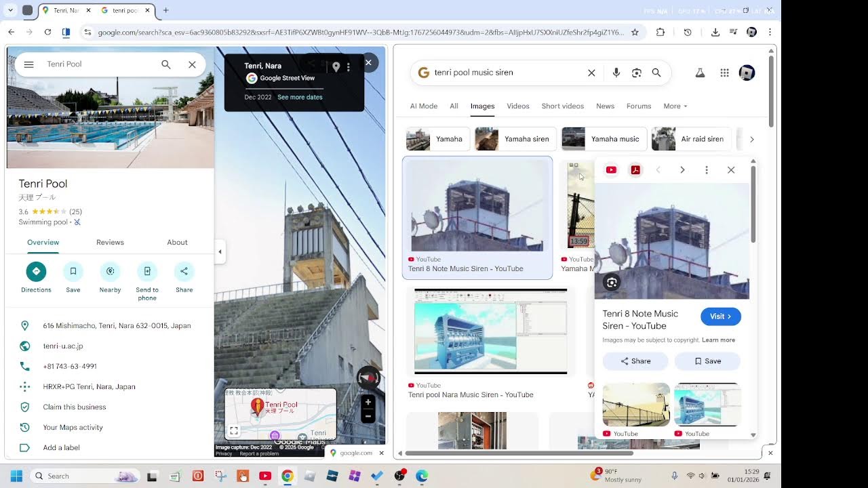Open tenri-u.ac.jp website link
The image size is (868, 488).
point(63,346)
